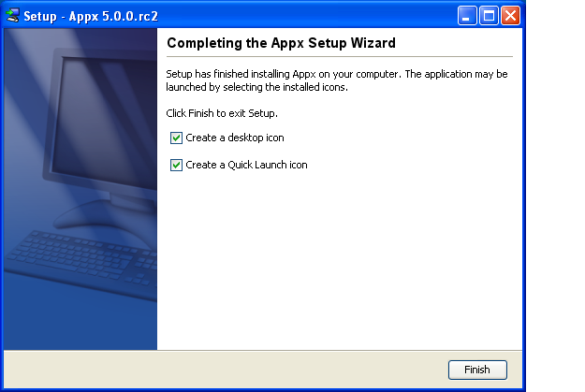Click the Finish button
Screen dimensions: 585x392
476,370
